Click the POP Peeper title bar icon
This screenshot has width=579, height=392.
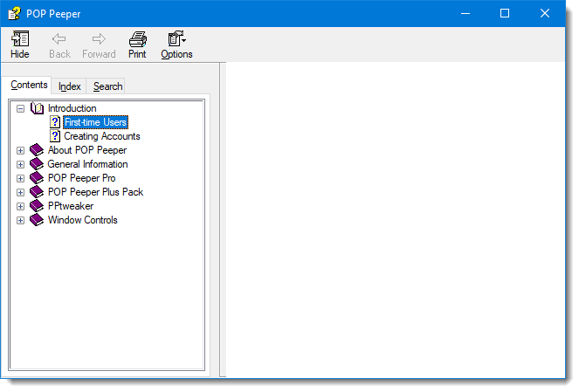pyautogui.click(x=15, y=13)
